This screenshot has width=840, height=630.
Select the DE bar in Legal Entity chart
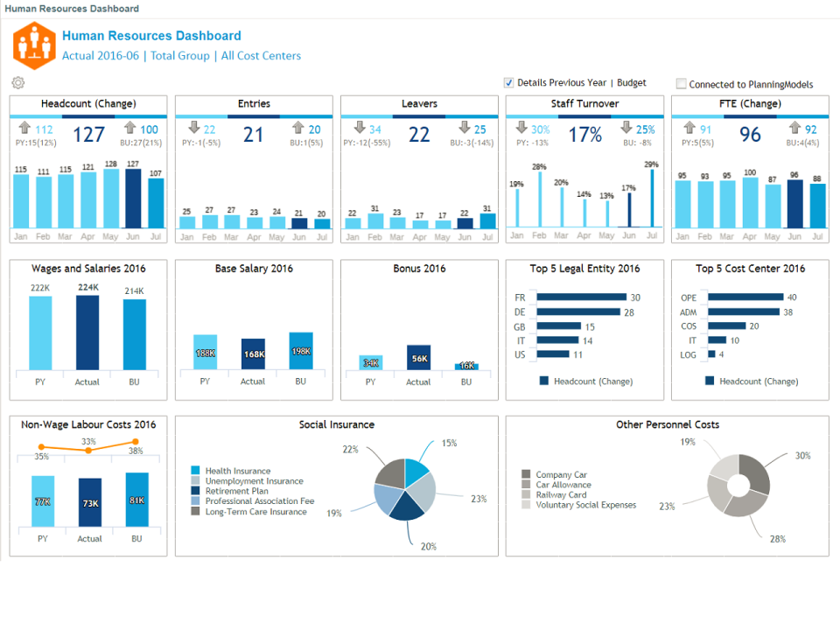578,311
